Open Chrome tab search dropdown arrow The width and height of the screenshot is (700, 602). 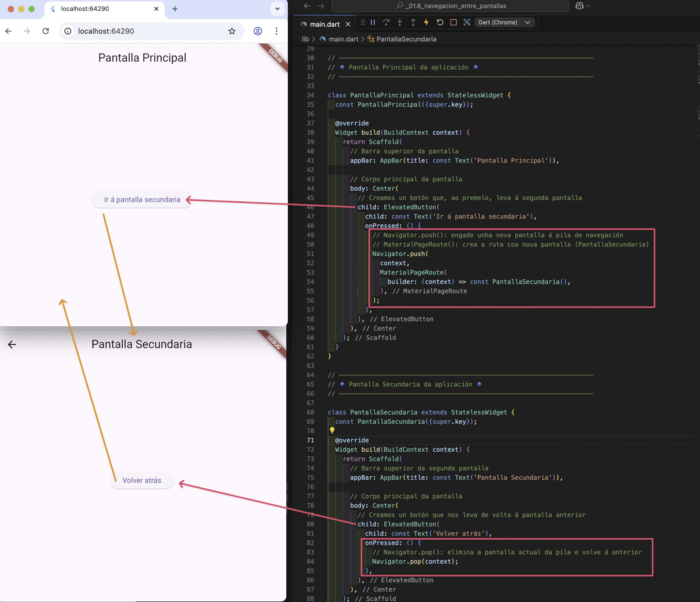277,9
